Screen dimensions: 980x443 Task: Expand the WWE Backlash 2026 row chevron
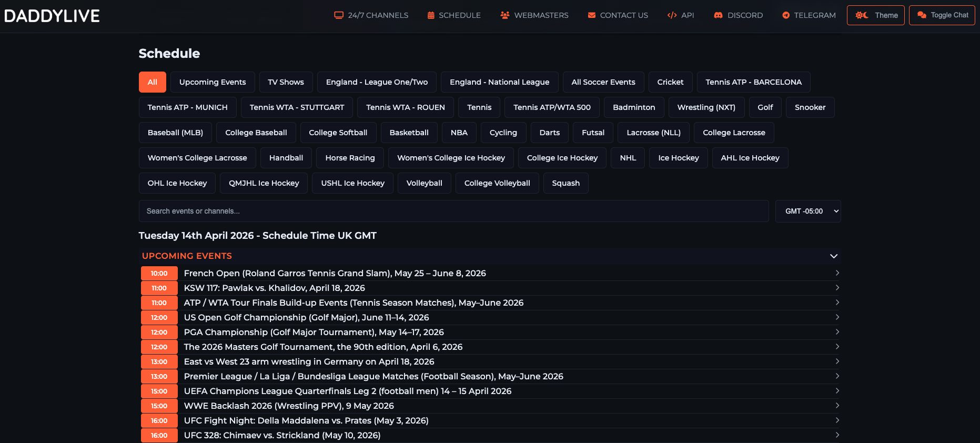(837, 406)
